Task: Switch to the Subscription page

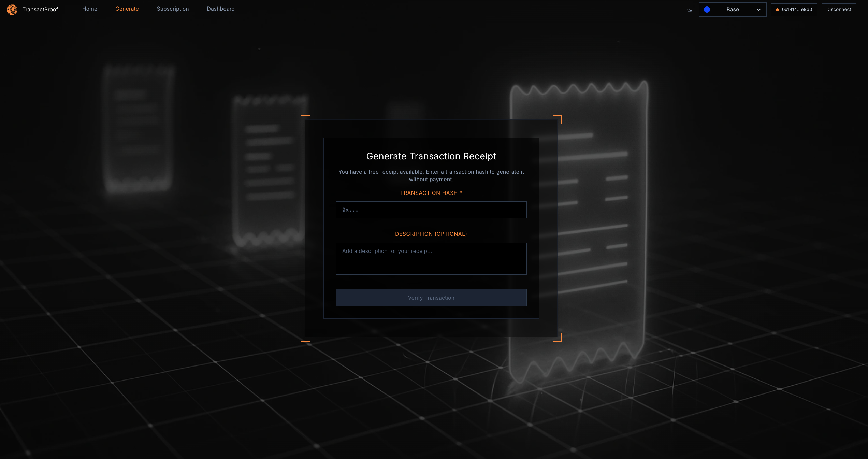Action: [x=173, y=9]
